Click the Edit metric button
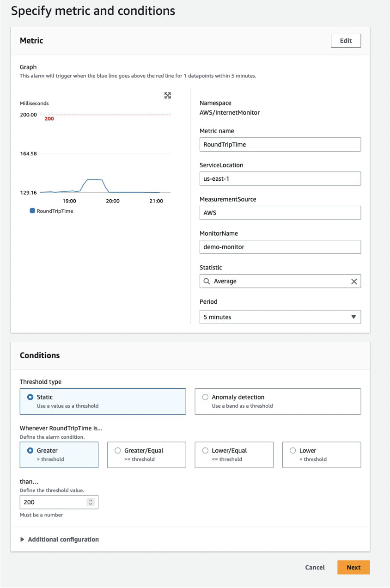390x588 pixels. pyautogui.click(x=346, y=41)
